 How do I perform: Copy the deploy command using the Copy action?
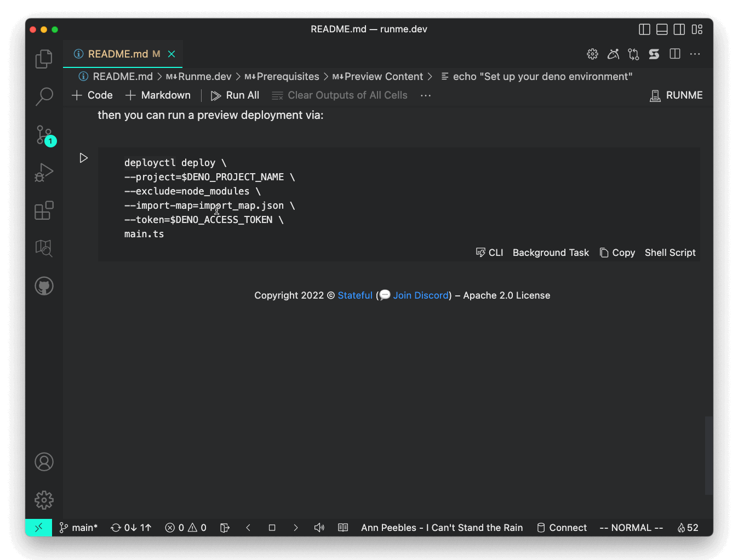(617, 253)
